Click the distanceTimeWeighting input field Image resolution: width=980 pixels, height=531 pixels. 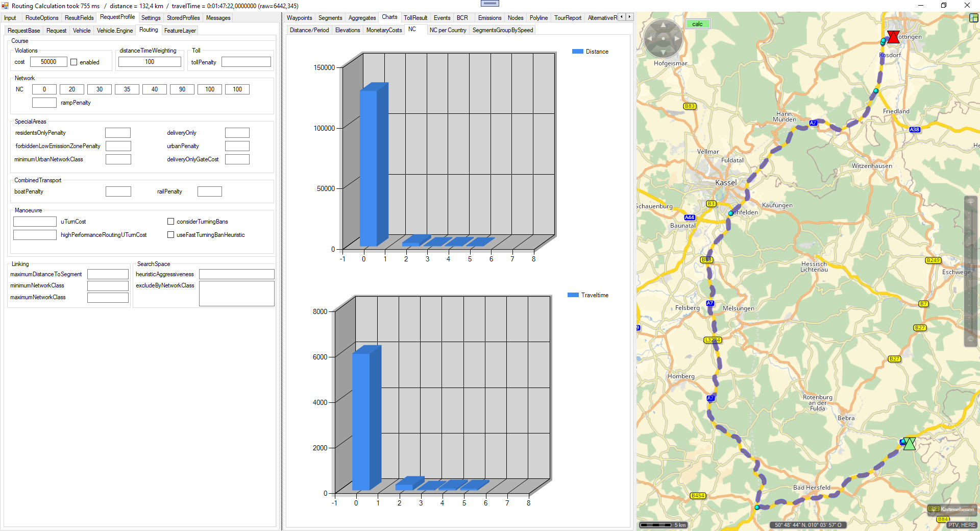150,62
